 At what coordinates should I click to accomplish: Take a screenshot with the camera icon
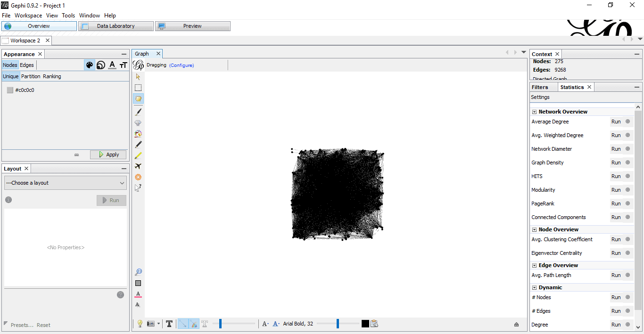tap(151, 324)
